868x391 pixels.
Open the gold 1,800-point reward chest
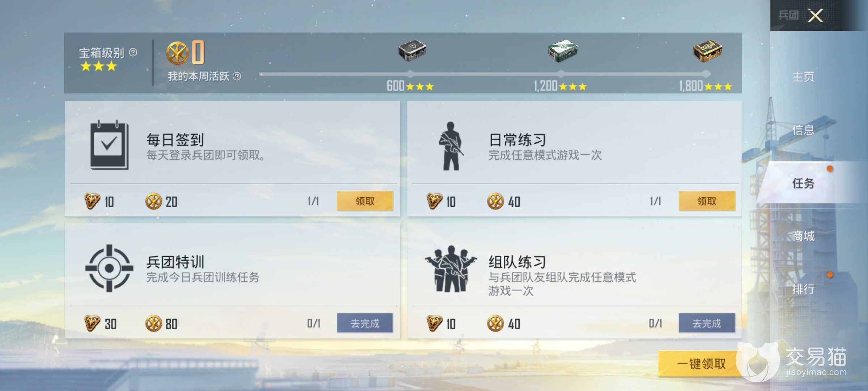707,51
